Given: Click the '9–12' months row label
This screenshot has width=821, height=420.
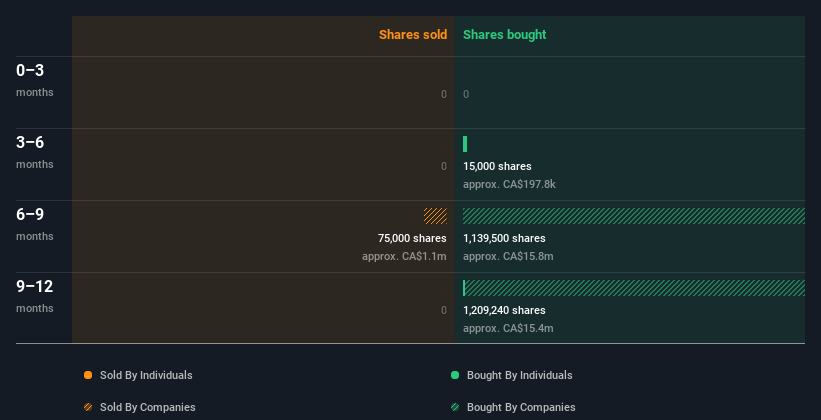Looking at the screenshot, I should 35,286.
